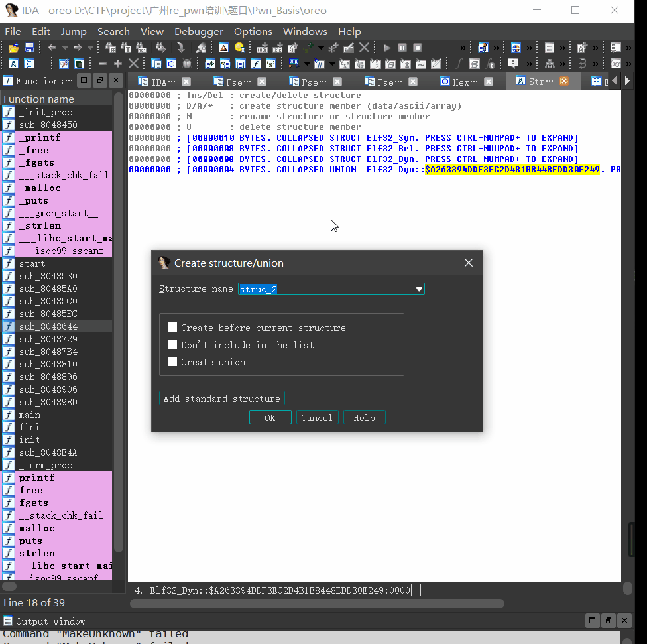Click the Elf32_Sym collapsed struct line

354,137
